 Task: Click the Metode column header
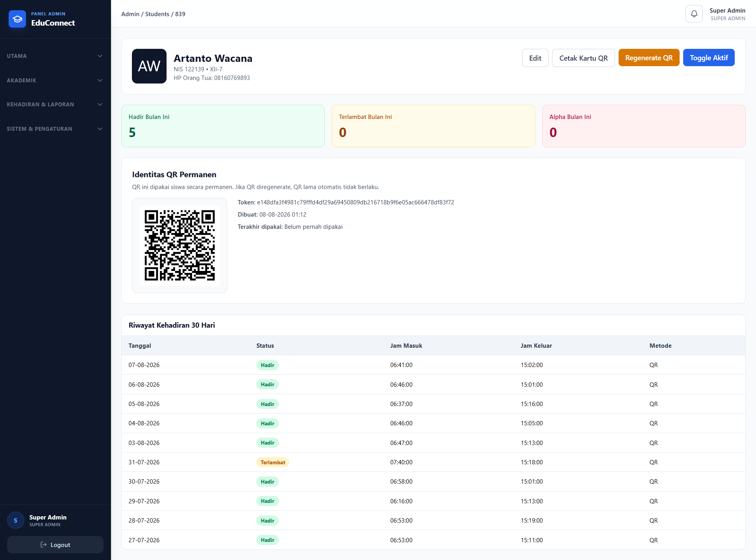(x=660, y=345)
